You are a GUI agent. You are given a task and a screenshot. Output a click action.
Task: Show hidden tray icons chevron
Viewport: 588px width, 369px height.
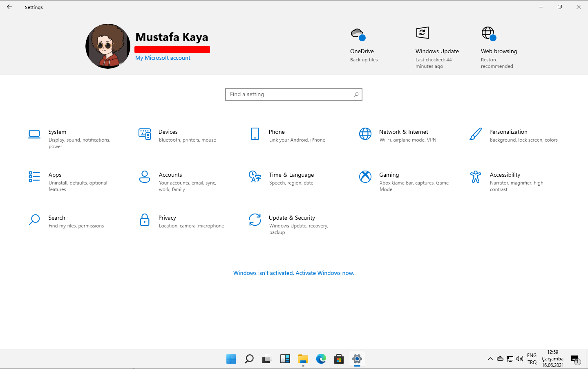pos(490,359)
